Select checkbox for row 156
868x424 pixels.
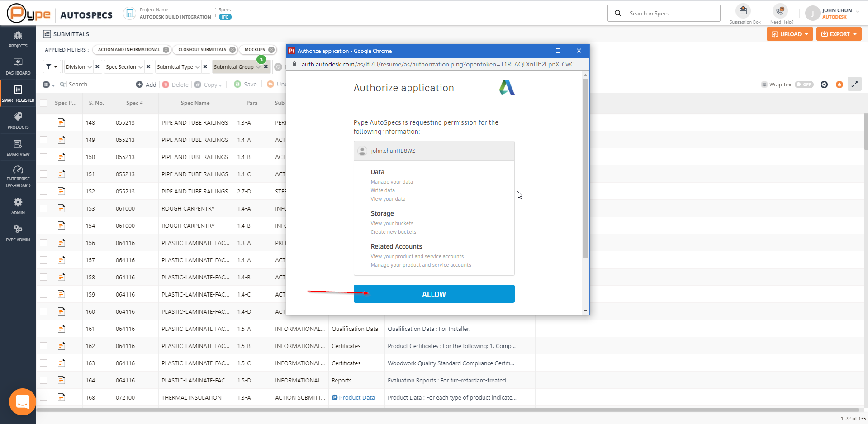tap(43, 243)
